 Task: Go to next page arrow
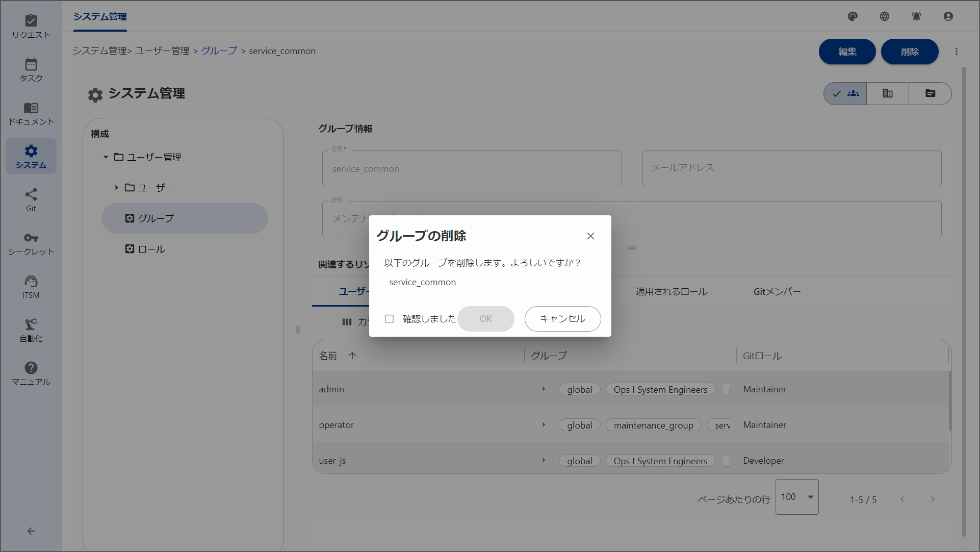(933, 499)
